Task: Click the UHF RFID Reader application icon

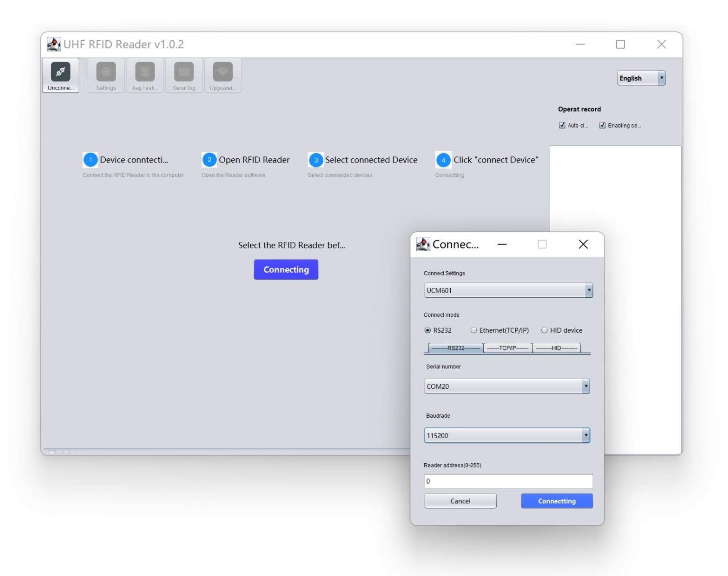Action: click(x=54, y=44)
